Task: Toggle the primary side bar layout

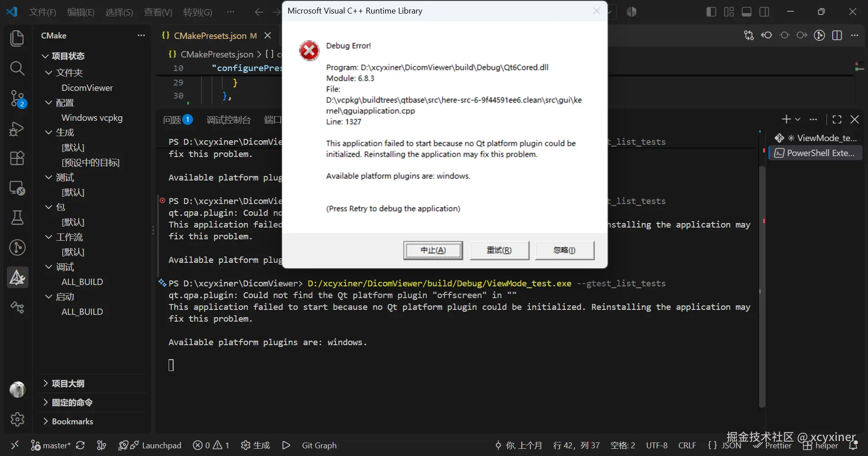Action: point(711,12)
